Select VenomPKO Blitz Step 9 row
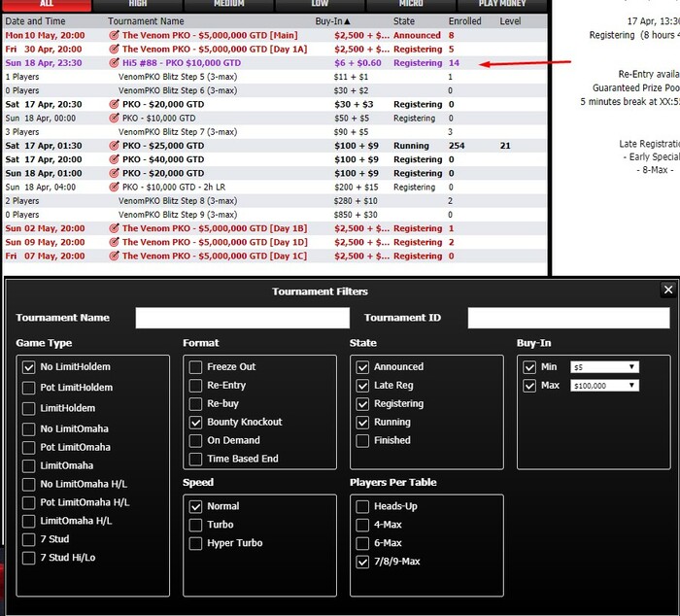 click(275, 215)
